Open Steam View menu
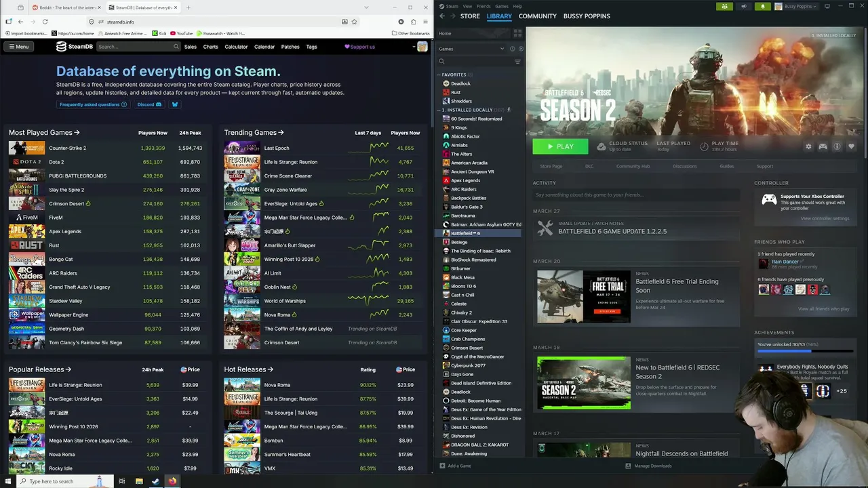 (467, 6)
